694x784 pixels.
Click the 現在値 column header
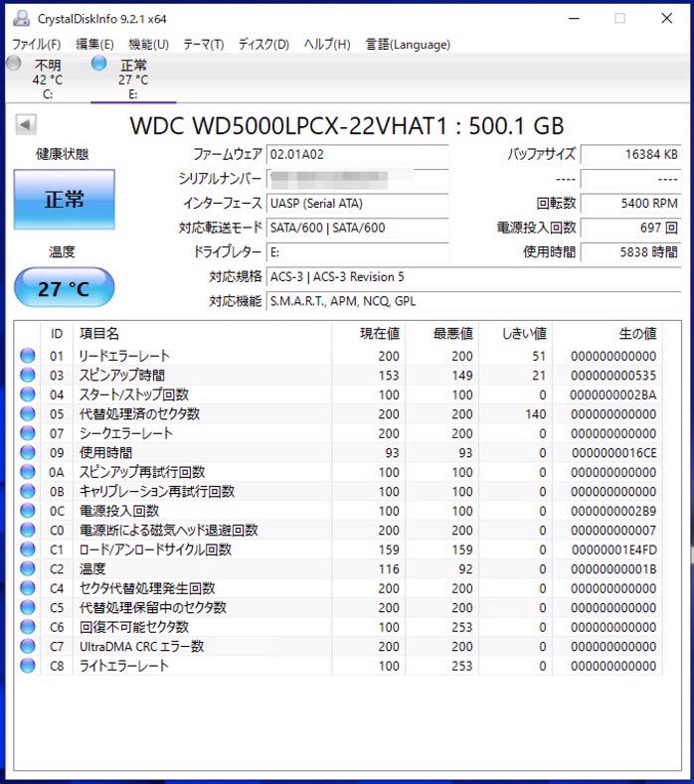[368, 334]
